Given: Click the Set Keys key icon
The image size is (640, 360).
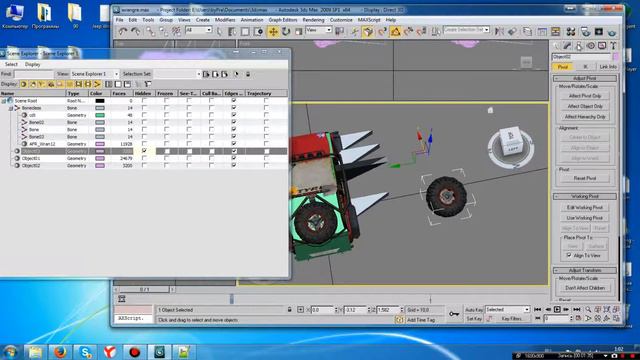Looking at the screenshot, I should [x=454, y=313].
